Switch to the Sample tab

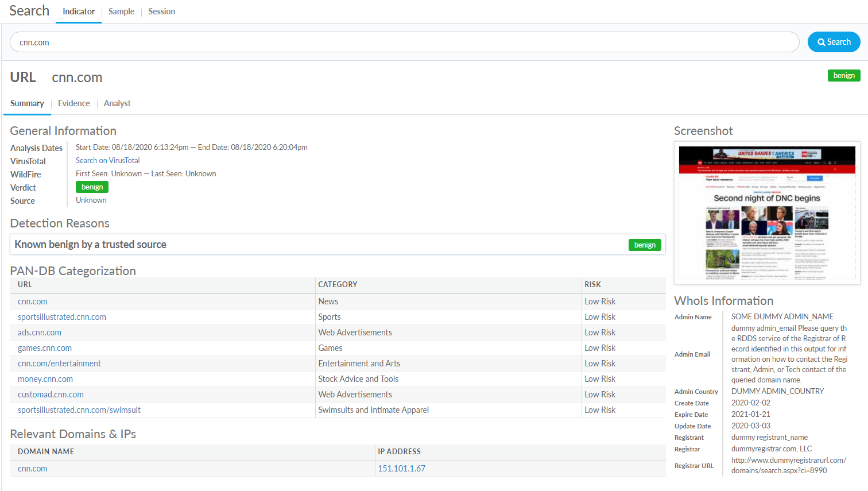121,11
